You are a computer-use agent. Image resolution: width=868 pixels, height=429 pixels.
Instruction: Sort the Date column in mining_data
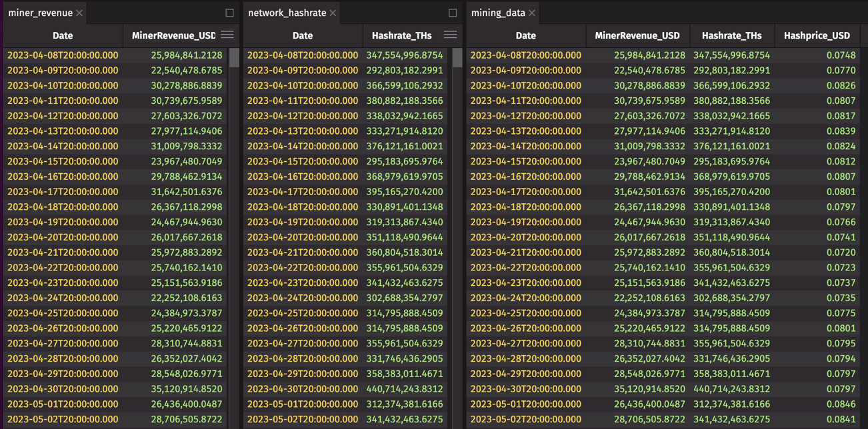tap(526, 35)
